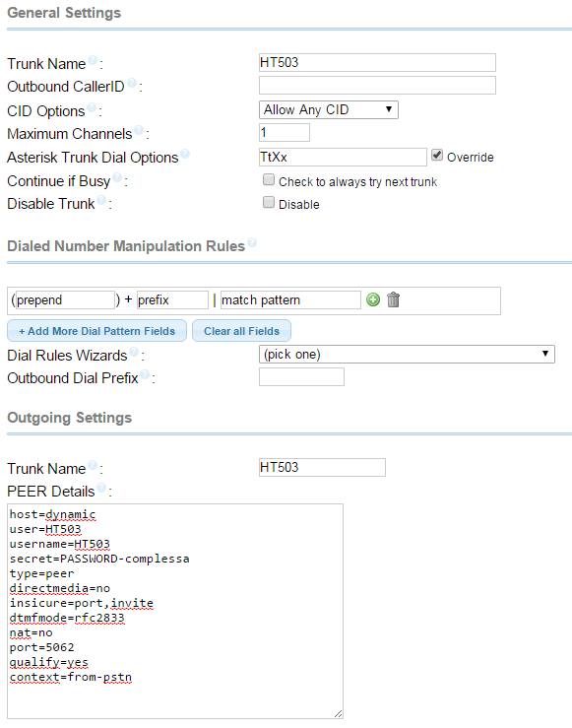This screenshot has height=728, width=572.
Task: Show help icon for Outbound CallerID
Action: (x=132, y=83)
